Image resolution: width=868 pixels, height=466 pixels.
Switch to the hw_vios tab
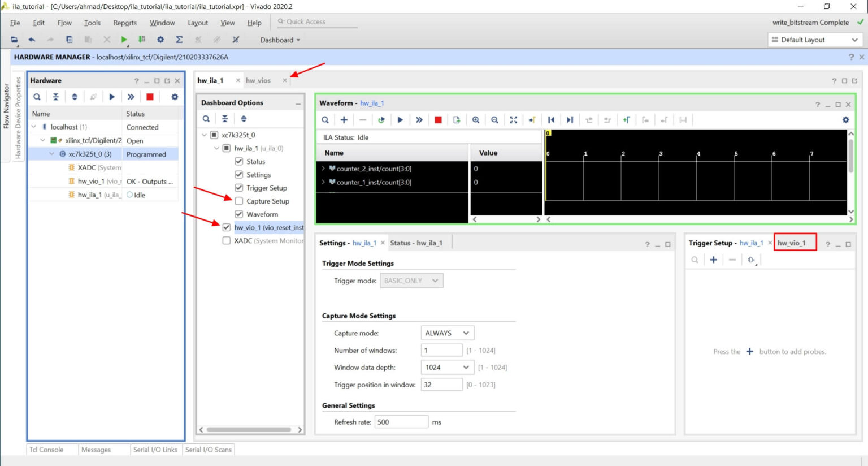click(258, 80)
